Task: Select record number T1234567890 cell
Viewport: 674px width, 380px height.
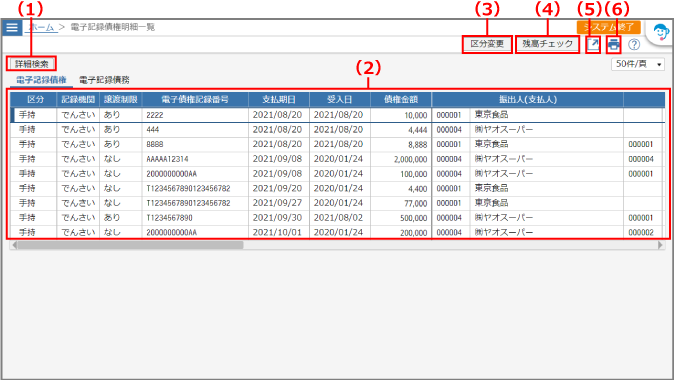Action: tap(195, 218)
